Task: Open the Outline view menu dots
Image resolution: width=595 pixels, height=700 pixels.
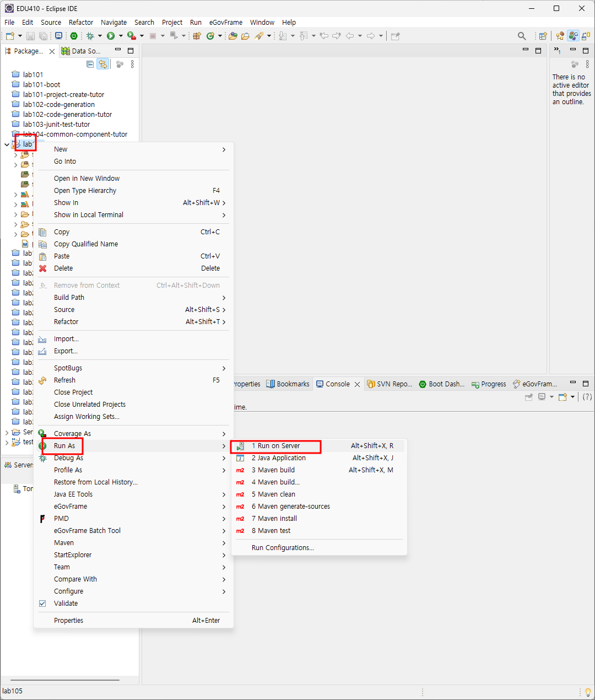Action: point(587,64)
